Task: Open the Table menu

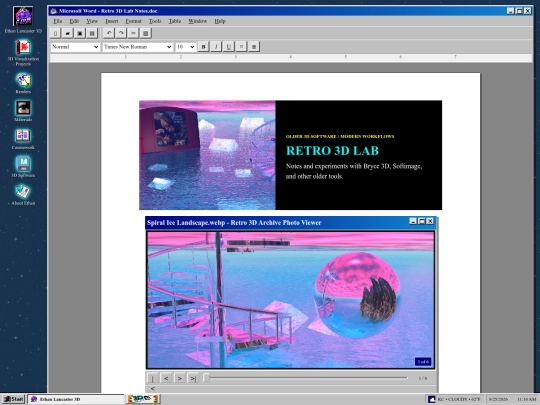Action: [x=175, y=21]
